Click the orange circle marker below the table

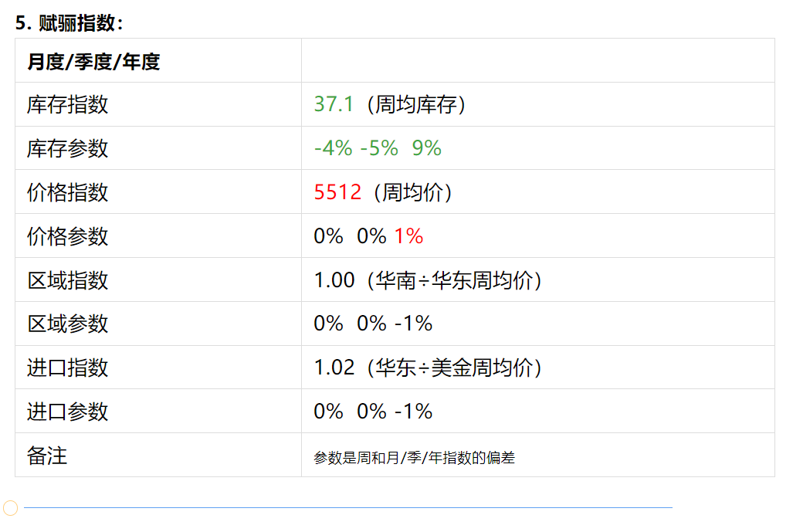coord(11,508)
